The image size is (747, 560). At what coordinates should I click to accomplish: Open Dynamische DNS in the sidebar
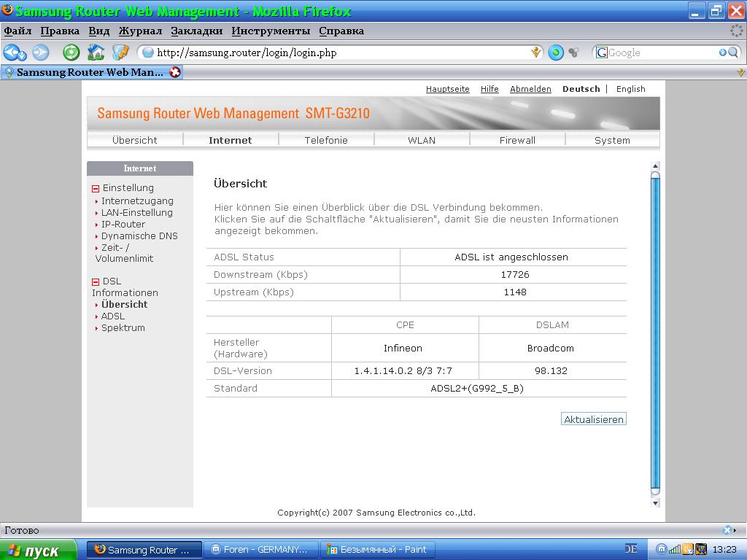coord(139,236)
